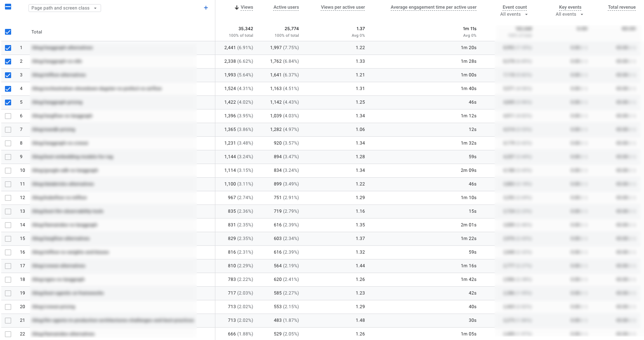This screenshot has width=644, height=340.
Task: Click Views per active user header
Action: (x=342, y=7)
